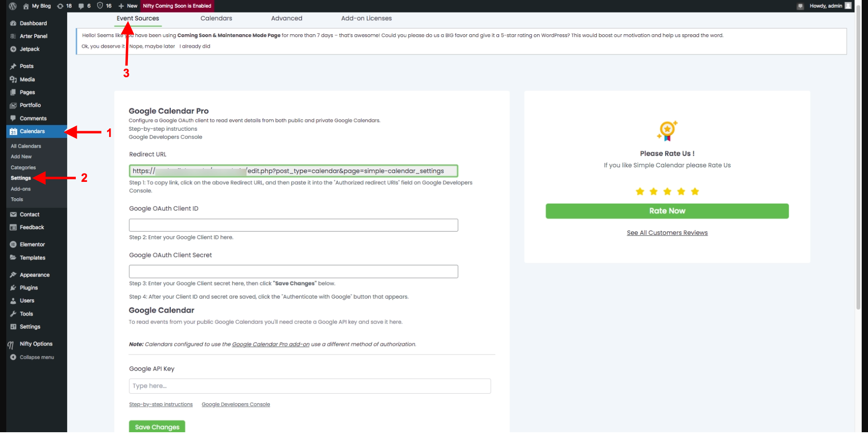Click the Jetpack icon in sidebar
Viewport: 868px width, 438px height.
[x=13, y=49]
